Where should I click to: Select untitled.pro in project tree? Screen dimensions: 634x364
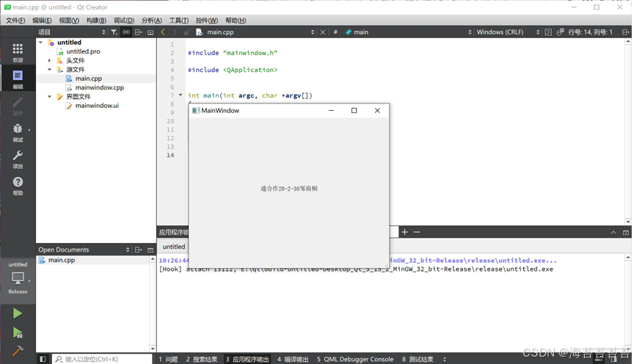coord(83,51)
